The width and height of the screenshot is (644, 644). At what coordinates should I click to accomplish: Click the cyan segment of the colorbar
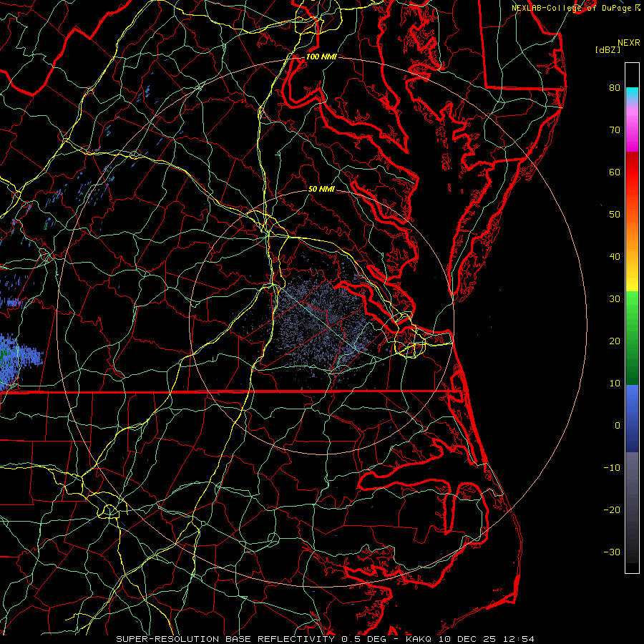(x=632, y=94)
